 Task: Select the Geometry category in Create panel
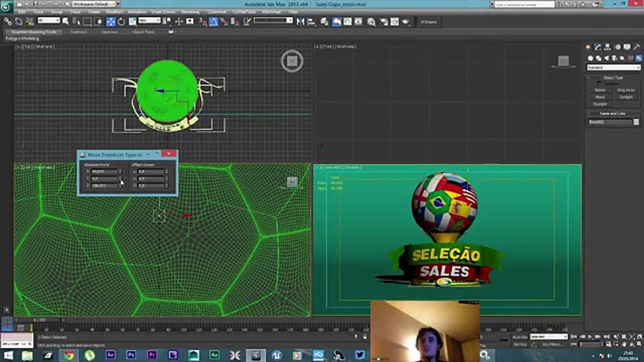pyautogui.click(x=590, y=58)
